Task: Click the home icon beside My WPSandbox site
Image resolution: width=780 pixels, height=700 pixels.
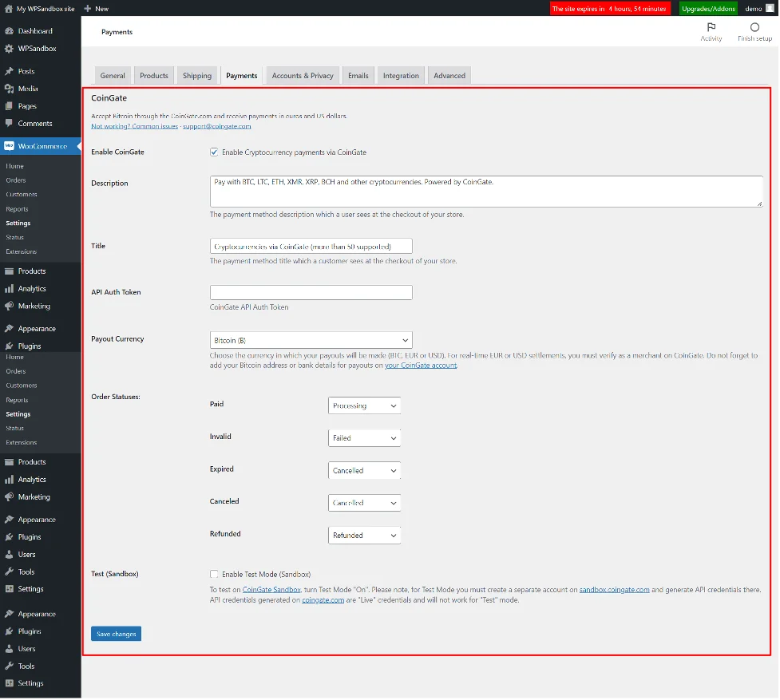Action: pyautogui.click(x=9, y=9)
